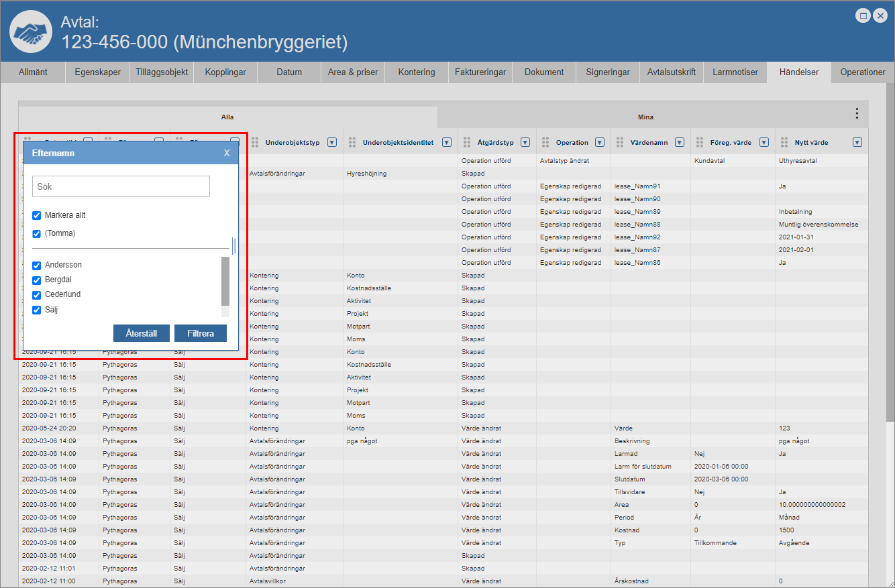Close the Efternamn filter popup
This screenshot has height=588, width=895.
227,153
